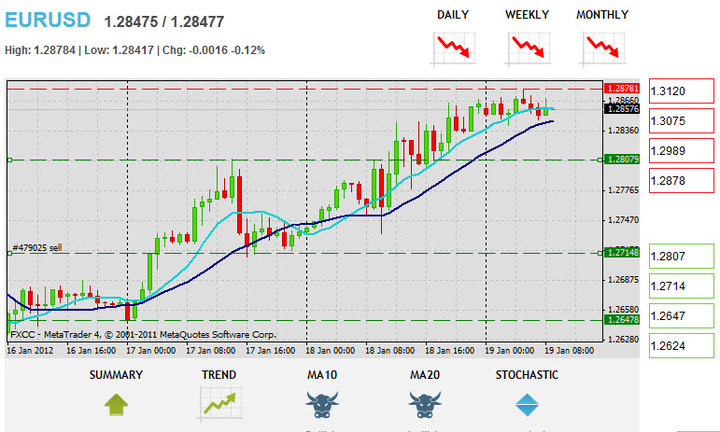The height and width of the screenshot is (432, 720).
Task: Click the green SUMMARY up arrow icon
Action: pos(116,404)
